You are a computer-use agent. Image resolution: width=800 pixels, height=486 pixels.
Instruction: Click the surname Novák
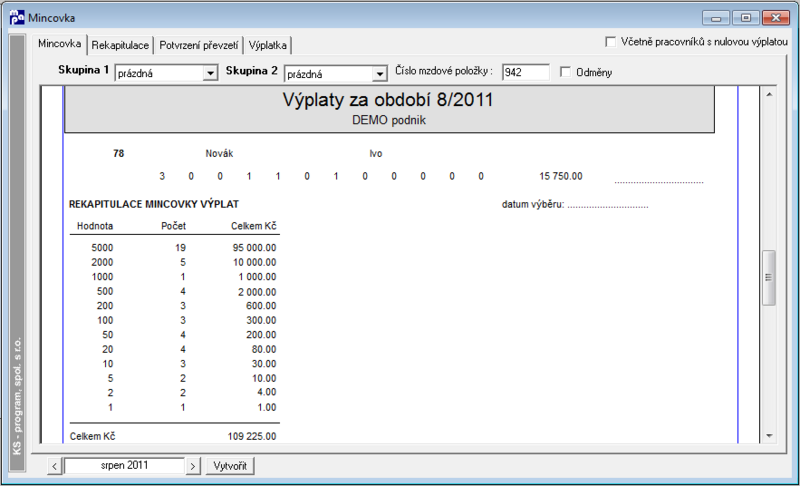(x=219, y=154)
